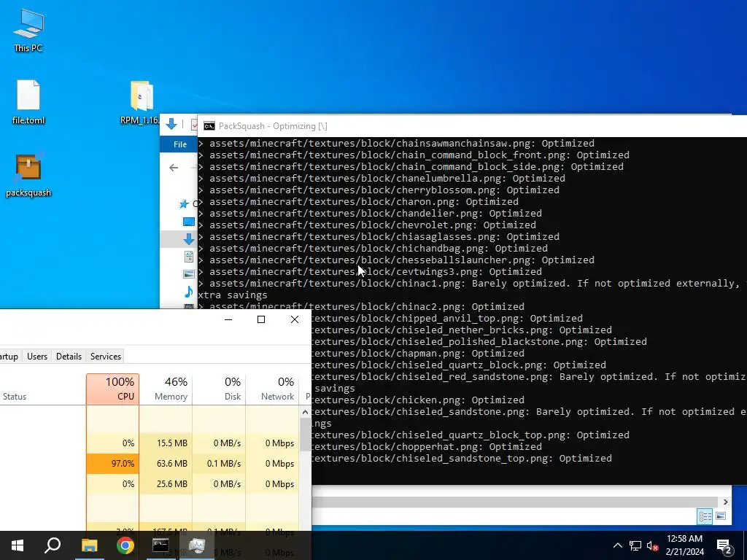Click the chiasaglasses.png console line
Image resolution: width=747 pixels, height=560 pixels.
coord(379,237)
